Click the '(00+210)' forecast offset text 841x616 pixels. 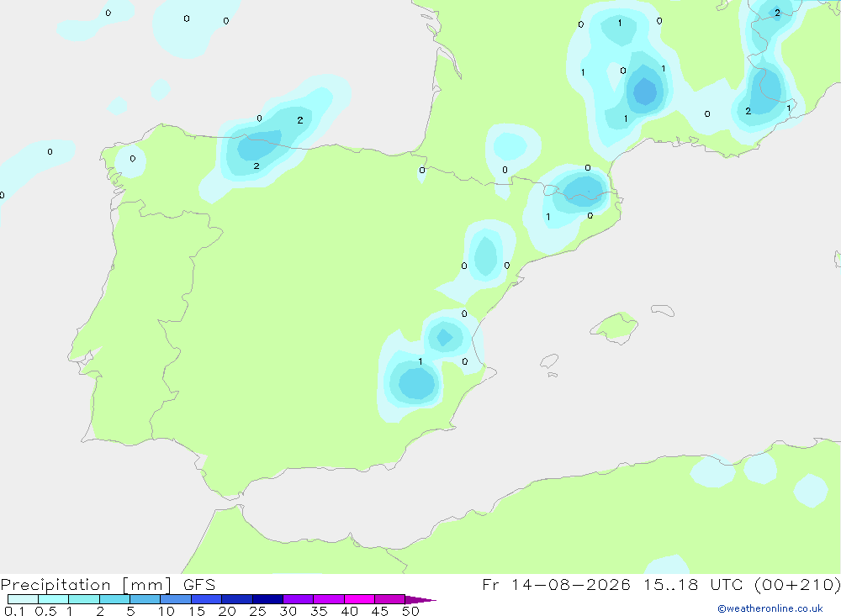tap(797, 584)
